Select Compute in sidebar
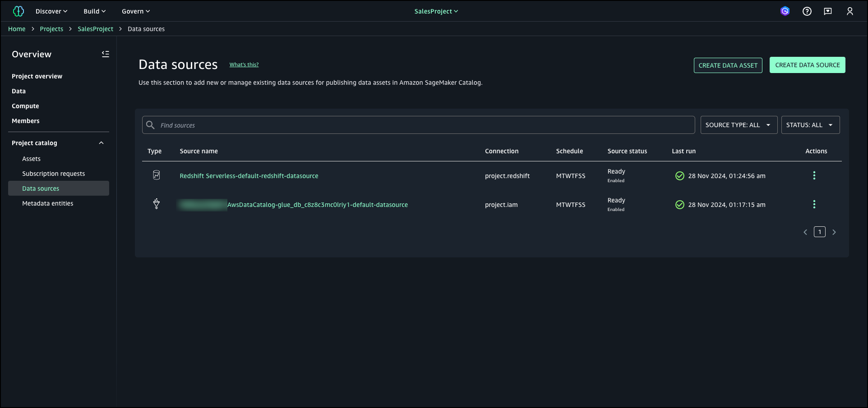This screenshot has height=408, width=868. coord(25,106)
